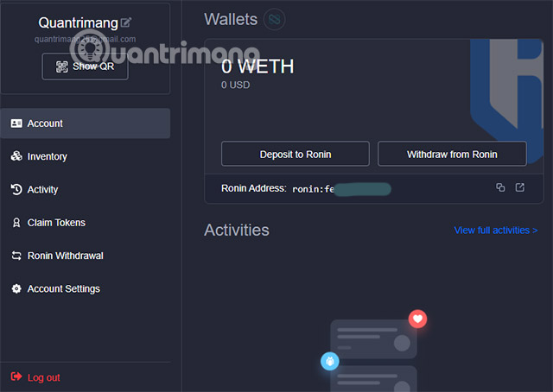Log out using the red sidebar link
The height and width of the screenshot is (392, 553).
pos(43,377)
